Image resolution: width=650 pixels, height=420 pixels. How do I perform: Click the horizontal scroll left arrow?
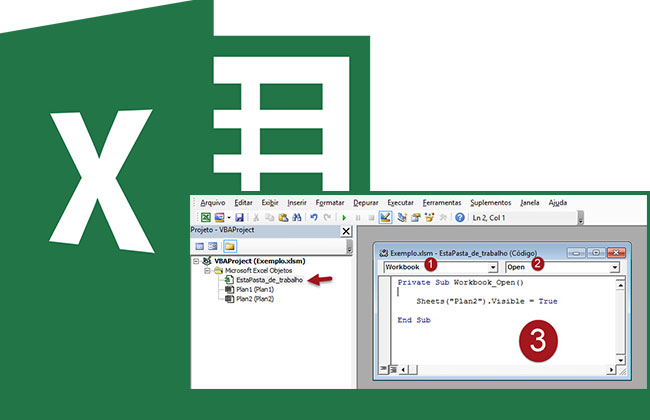click(x=404, y=369)
